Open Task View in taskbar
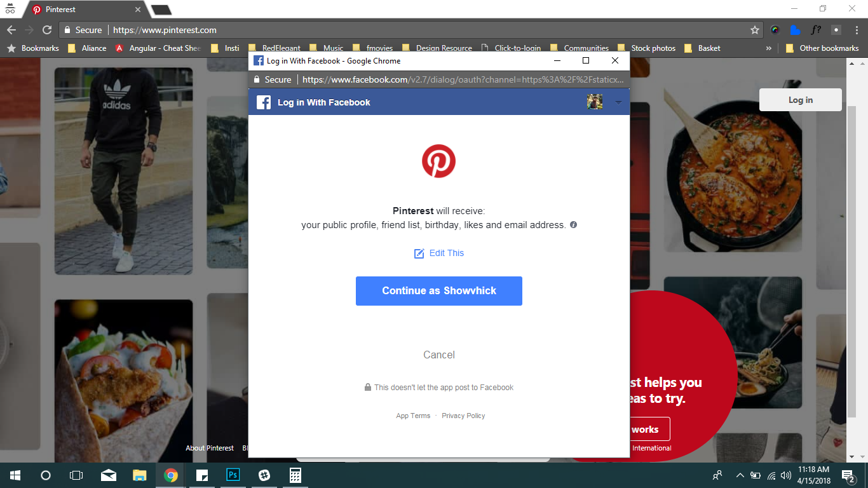The width and height of the screenshot is (868, 488). [76, 475]
